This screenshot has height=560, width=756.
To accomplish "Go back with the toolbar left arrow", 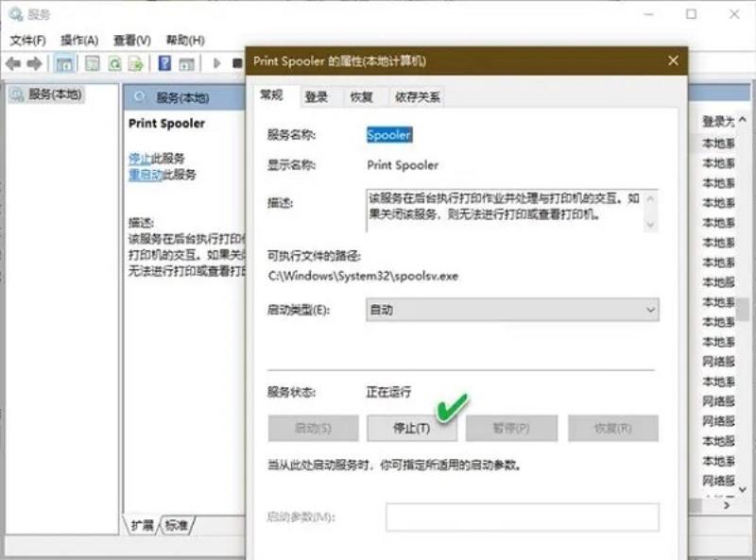I will click(13, 63).
